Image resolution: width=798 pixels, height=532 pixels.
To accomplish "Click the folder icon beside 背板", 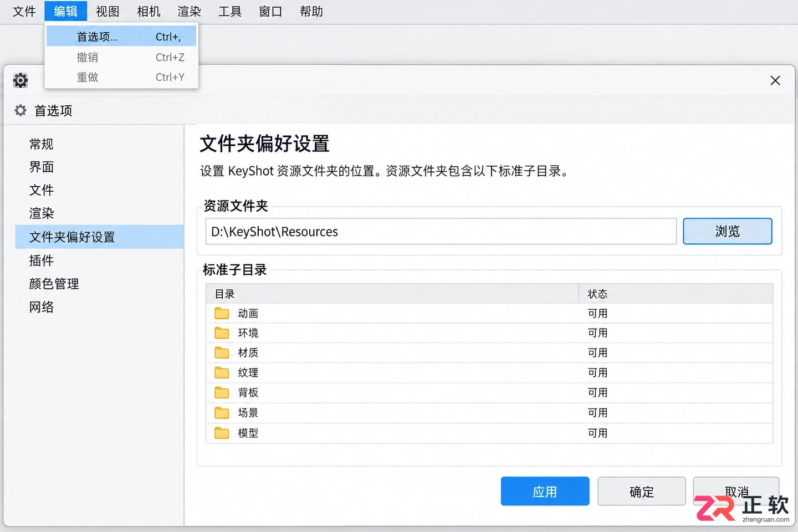I will pyautogui.click(x=222, y=392).
